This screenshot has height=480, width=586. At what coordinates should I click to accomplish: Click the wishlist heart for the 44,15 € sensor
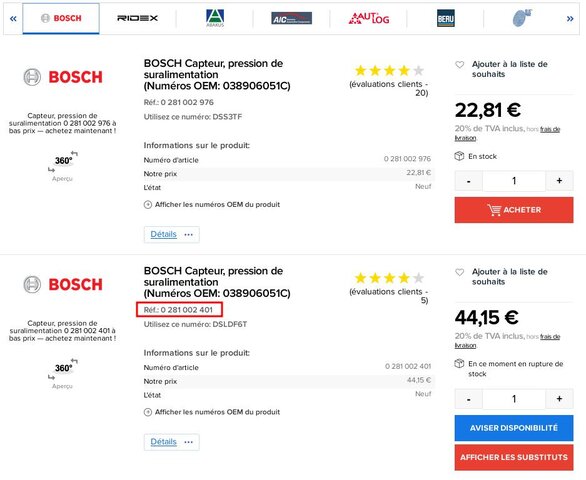point(460,272)
